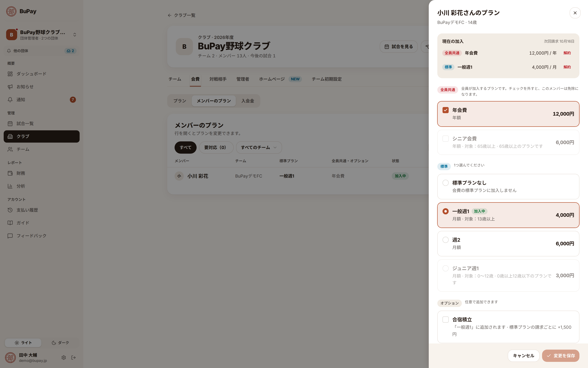
Task: Open 財務 wallet icon
Action: coord(10,173)
